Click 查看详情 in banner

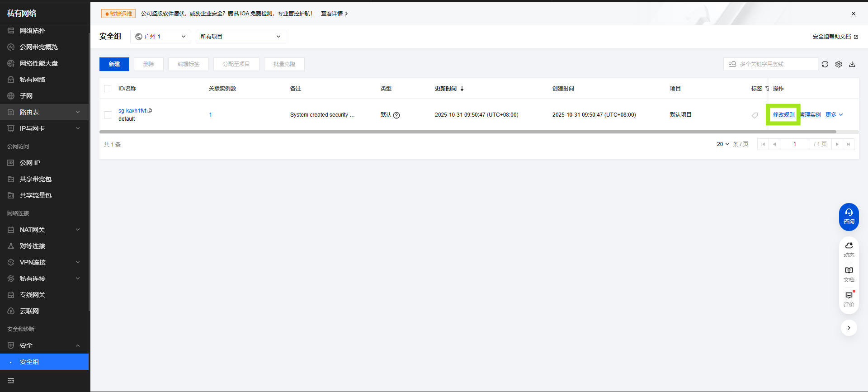tap(334, 14)
